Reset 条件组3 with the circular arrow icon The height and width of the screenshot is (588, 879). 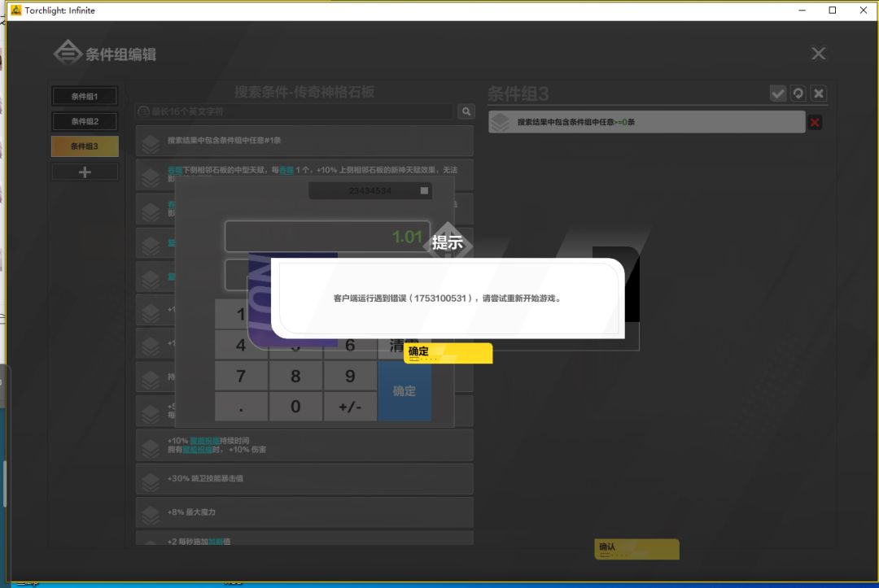pos(798,94)
